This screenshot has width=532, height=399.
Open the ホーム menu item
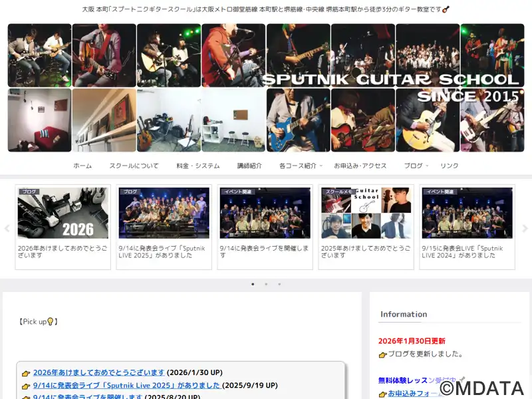(x=82, y=166)
